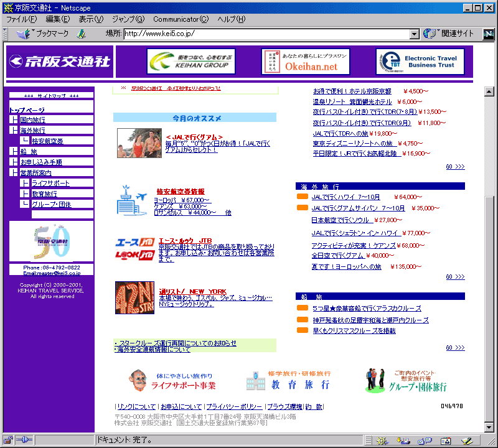Open the Composer icon in component bar
This screenshot has width=498, height=448.
(467, 441)
